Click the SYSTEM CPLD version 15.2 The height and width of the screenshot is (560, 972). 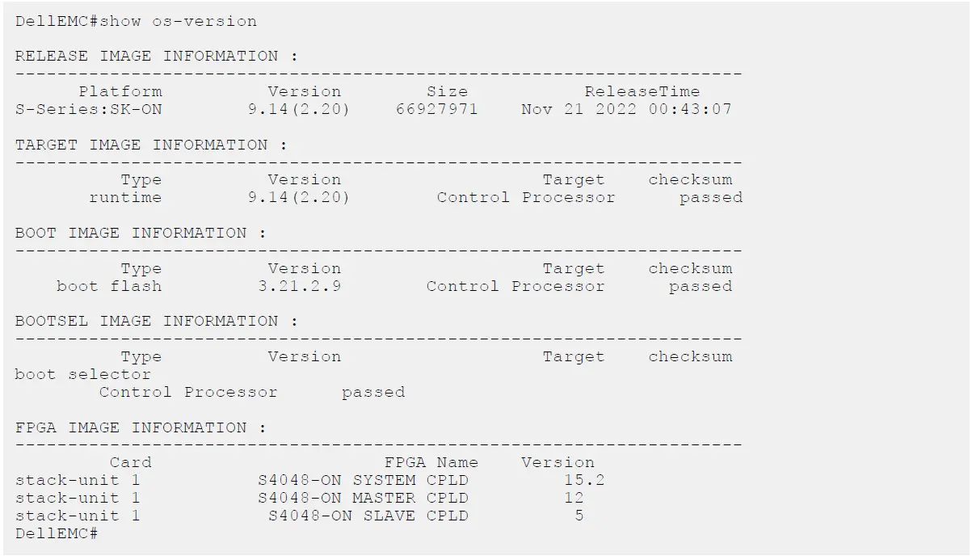[584, 481]
